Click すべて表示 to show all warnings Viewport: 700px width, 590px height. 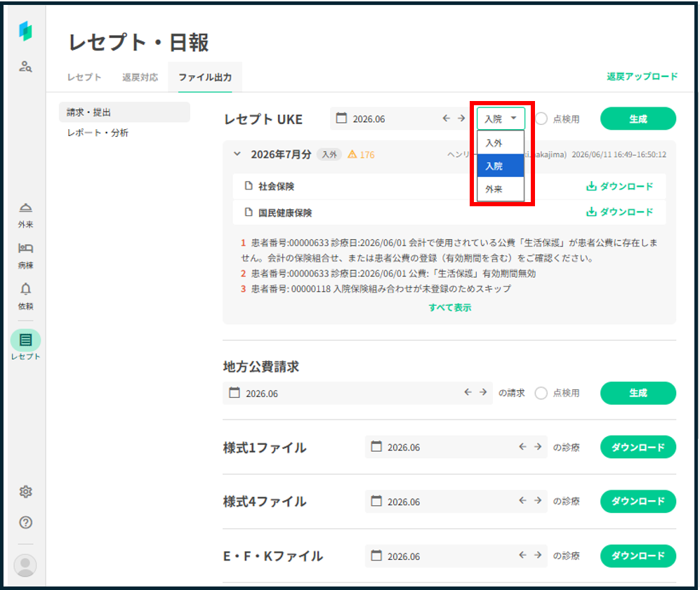pyautogui.click(x=450, y=307)
